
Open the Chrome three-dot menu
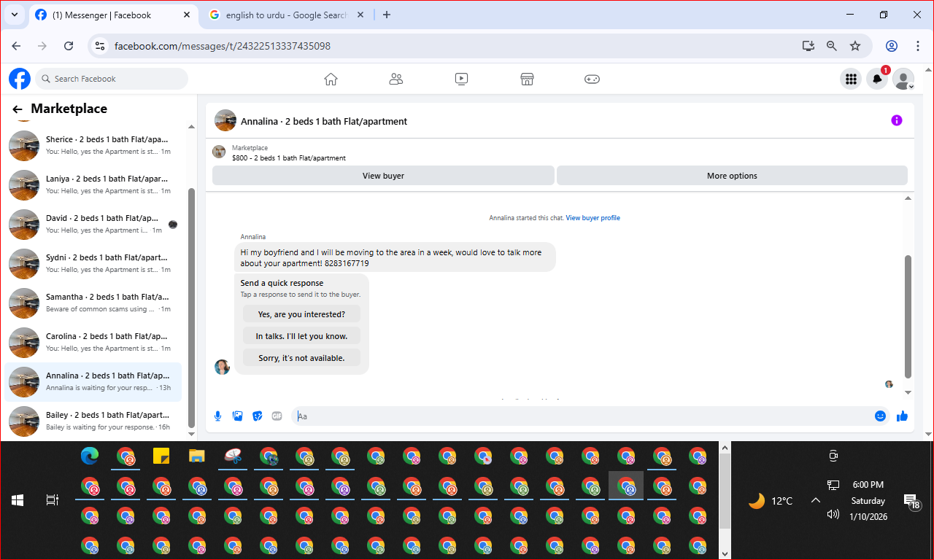[918, 46]
